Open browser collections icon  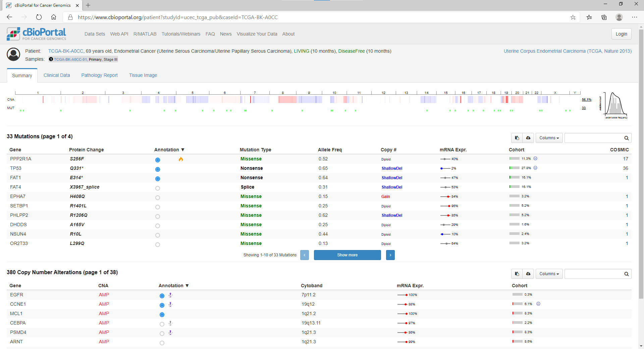click(x=604, y=17)
